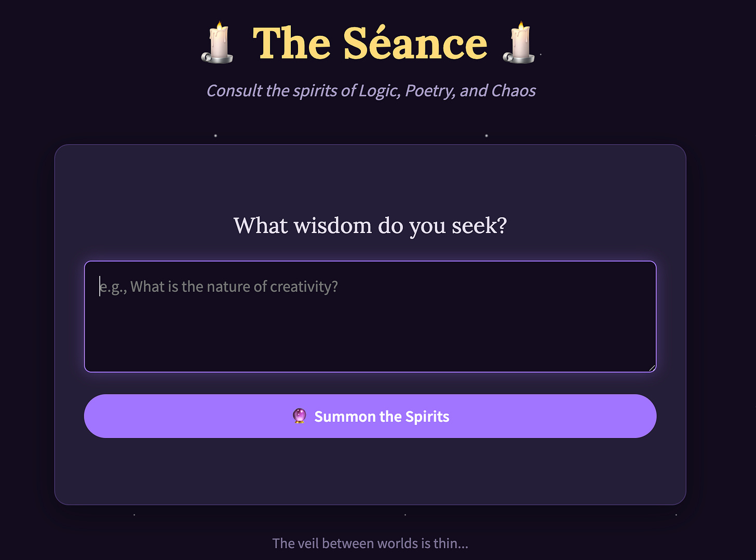Image resolution: width=756 pixels, height=560 pixels.
Task: Click empty card area below the Summon button
Action: [x=370, y=470]
